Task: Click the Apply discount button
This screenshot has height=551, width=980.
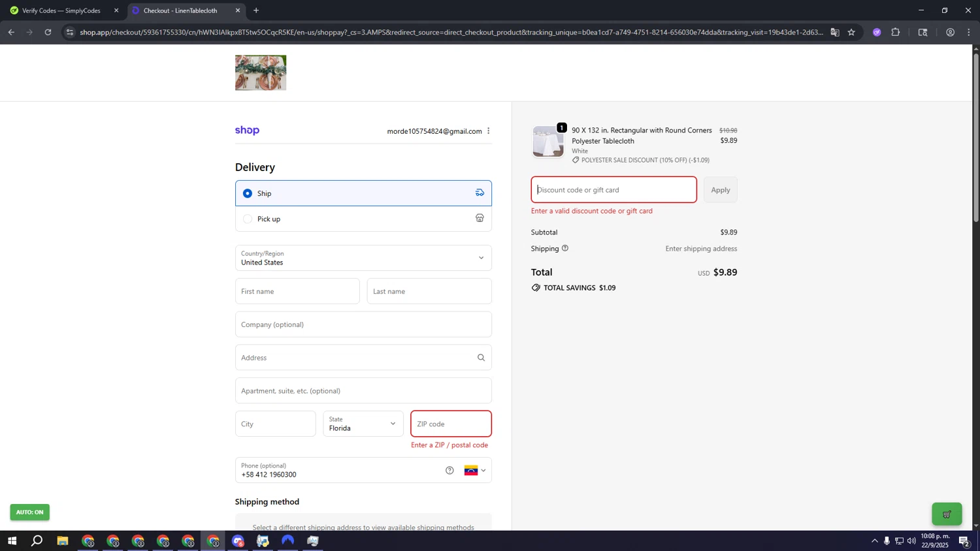Action: pyautogui.click(x=720, y=190)
